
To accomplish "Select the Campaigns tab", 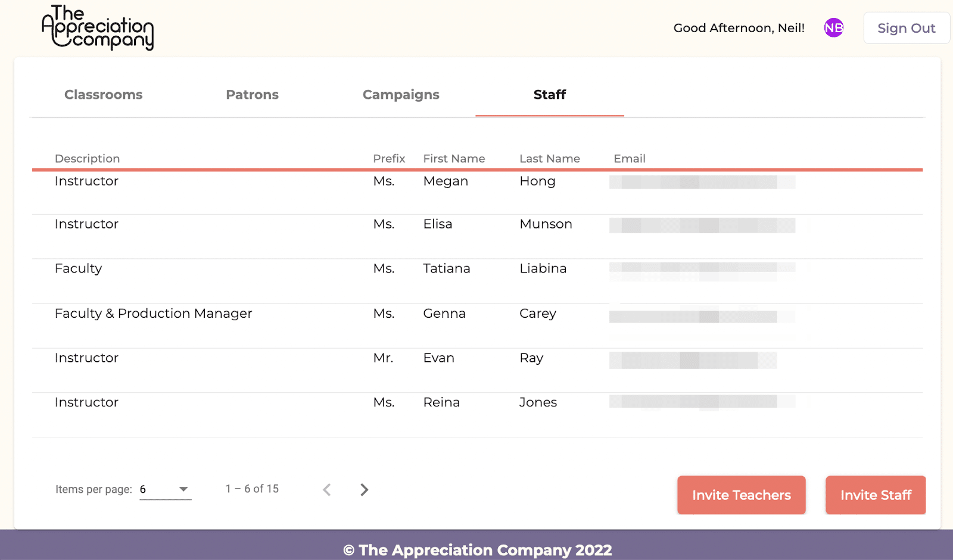I will point(401,95).
